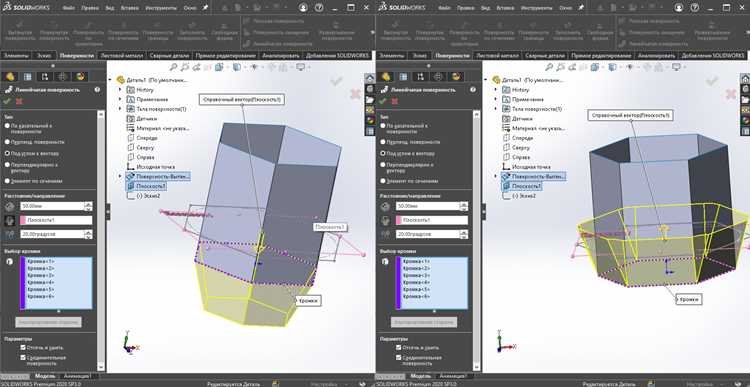Image resolution: width=750 pixels, height=387 pixels.
Task: Click Модель bottom tab in right window
Action: coord(420,376)
